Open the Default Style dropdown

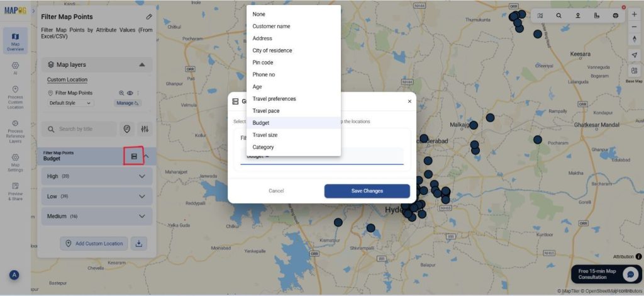70,103
